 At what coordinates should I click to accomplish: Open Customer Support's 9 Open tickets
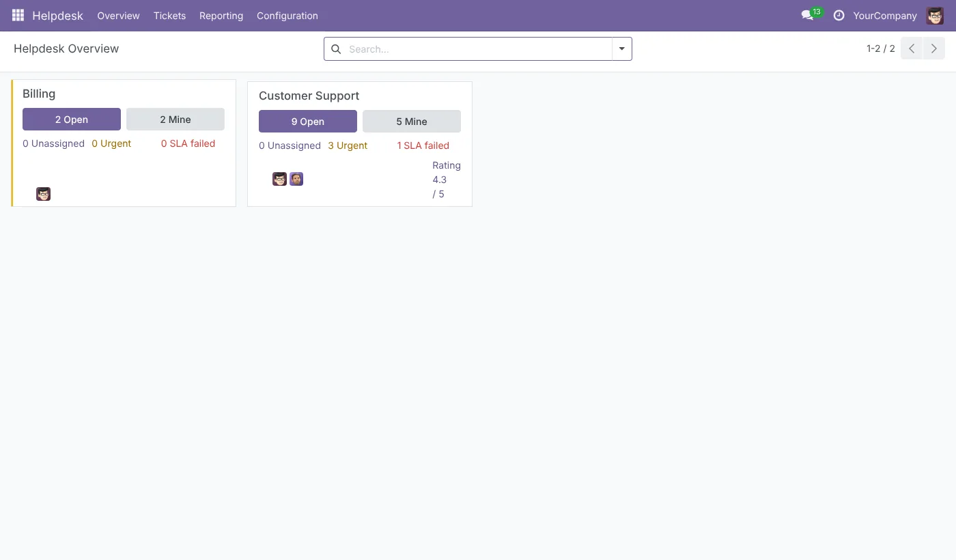coord(308,122)
